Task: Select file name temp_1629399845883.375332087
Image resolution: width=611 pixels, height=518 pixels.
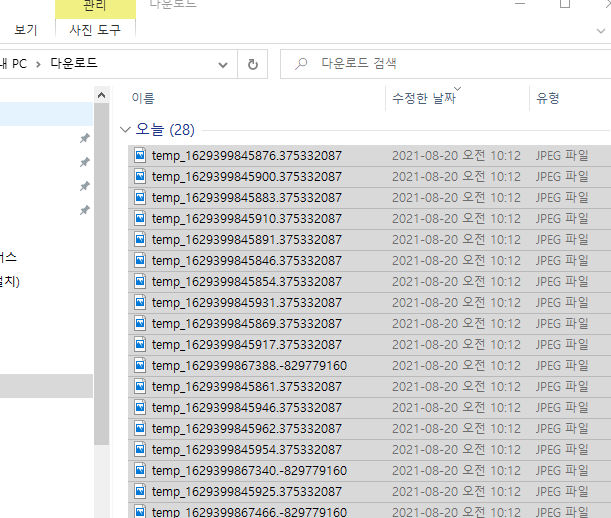Action: [x=247, y=198]
